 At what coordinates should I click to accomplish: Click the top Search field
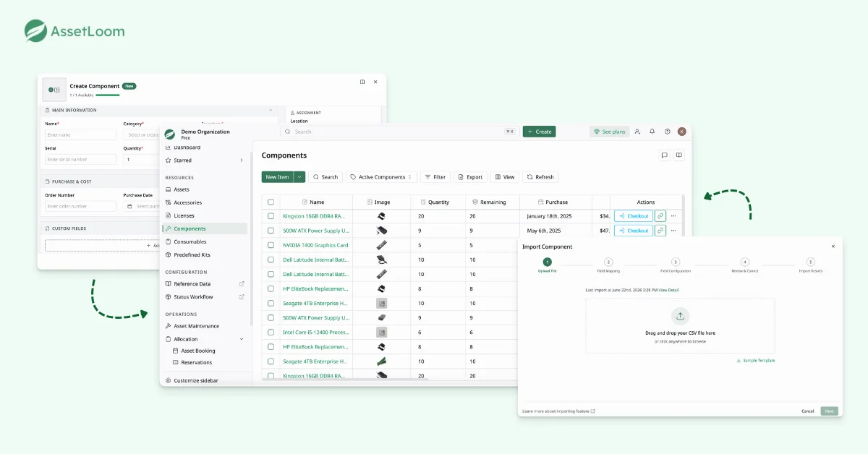(x=399, y=132)
